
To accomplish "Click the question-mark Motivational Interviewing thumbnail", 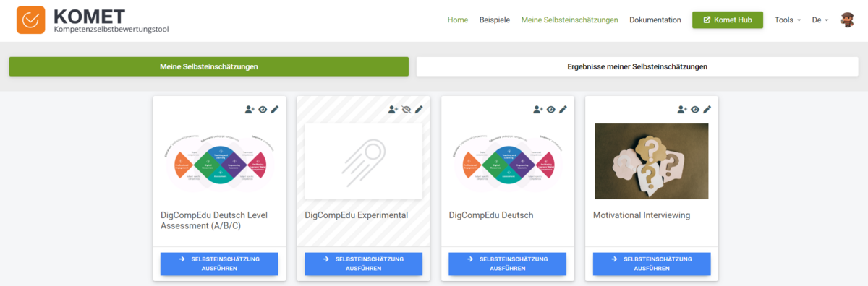I will click(652, 161).
